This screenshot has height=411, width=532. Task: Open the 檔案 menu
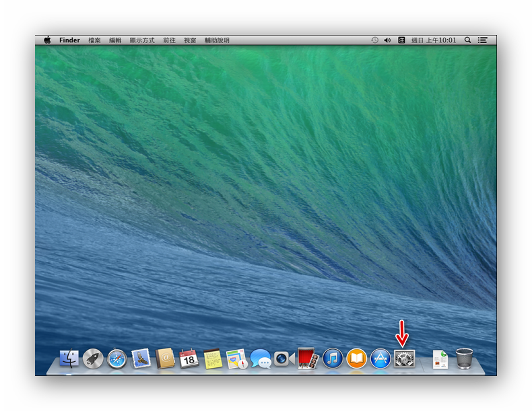tap(94, 40)
